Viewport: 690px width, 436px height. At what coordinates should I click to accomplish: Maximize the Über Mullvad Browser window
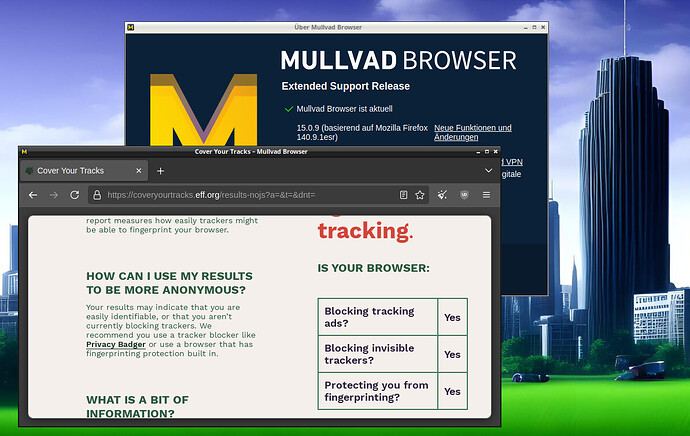534,27
